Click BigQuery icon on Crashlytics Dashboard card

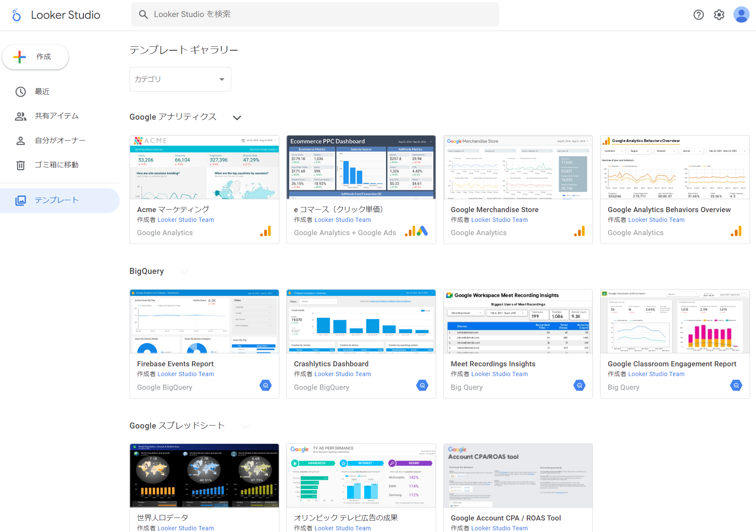pyautogui.click(x=423, y=385)
